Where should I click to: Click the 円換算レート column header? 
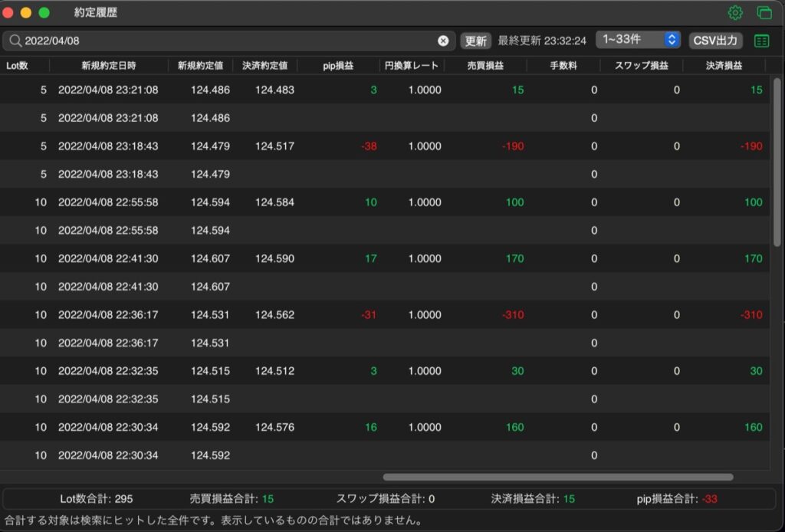(412, 66)
